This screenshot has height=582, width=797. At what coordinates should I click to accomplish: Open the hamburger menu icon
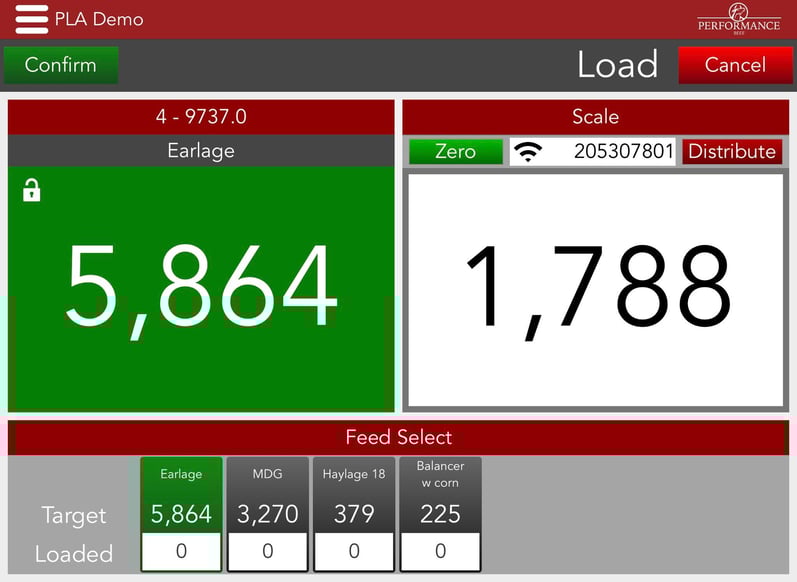click(31, 19)
